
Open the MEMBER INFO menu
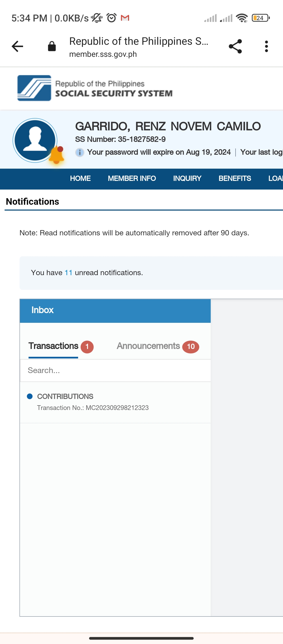(x=132, y=179)
